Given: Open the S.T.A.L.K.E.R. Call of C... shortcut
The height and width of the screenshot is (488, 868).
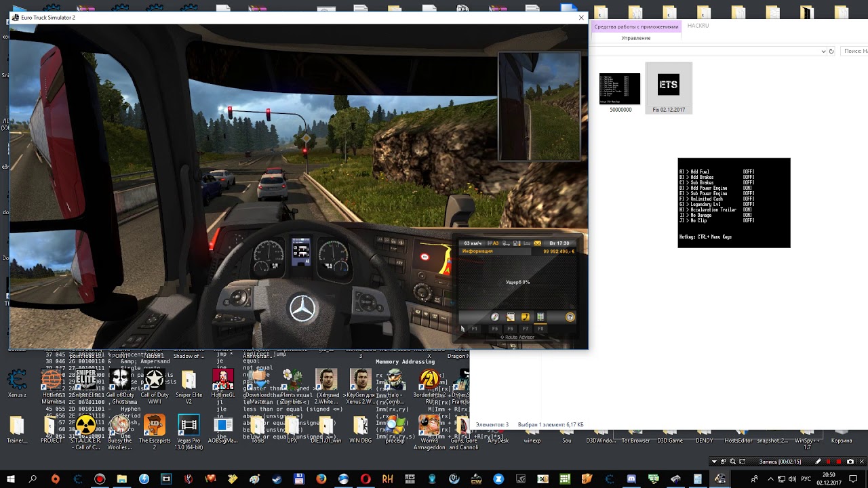Looking at the screenshot, I should (85, 432).
